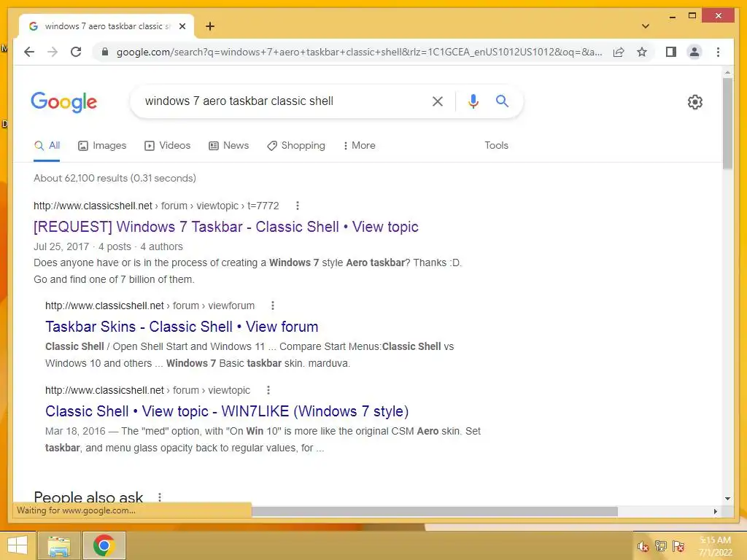Click the scroll right arrow

click(x=715, y=511)
